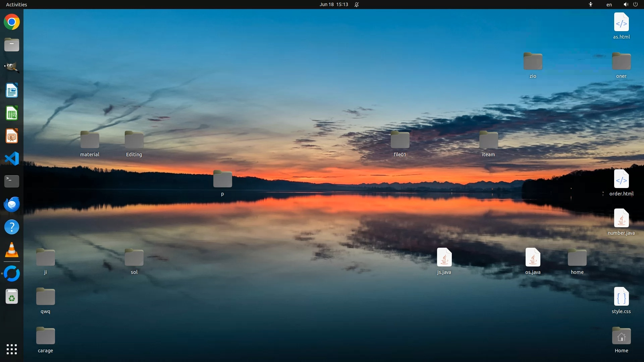Show Applications grid button
Screen dimensions: 644x362
12,349
